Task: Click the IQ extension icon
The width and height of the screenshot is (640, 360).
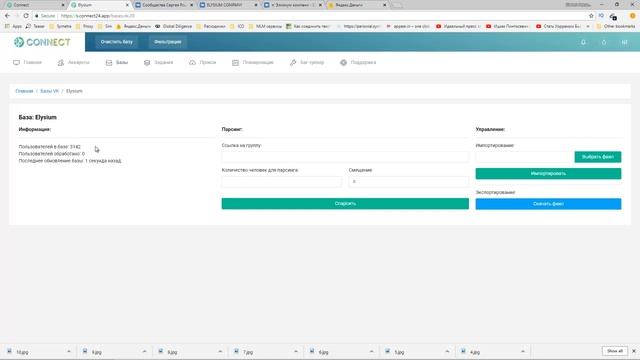Action: point(601,16)
